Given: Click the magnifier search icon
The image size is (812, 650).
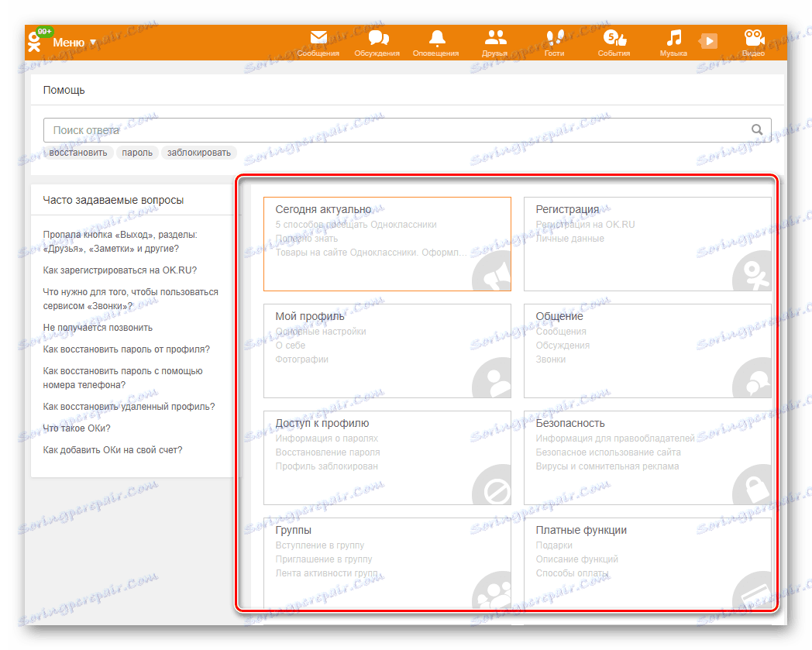Looking at the screenshot, I should tap(756, 129).
